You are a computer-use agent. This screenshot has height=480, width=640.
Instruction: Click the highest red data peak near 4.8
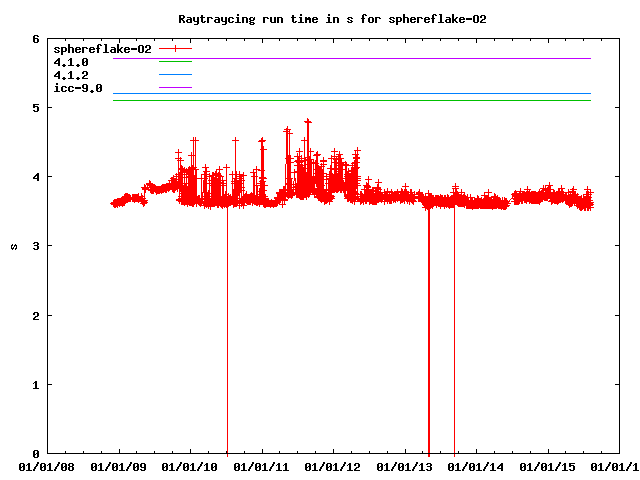click(x=308, y=121)
